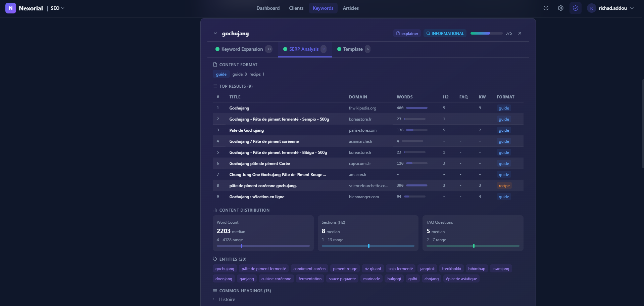The height and width of the screenshot is (306, 644).
Task: Go to the Dashboard page
Action: click(x=268, y=8)
